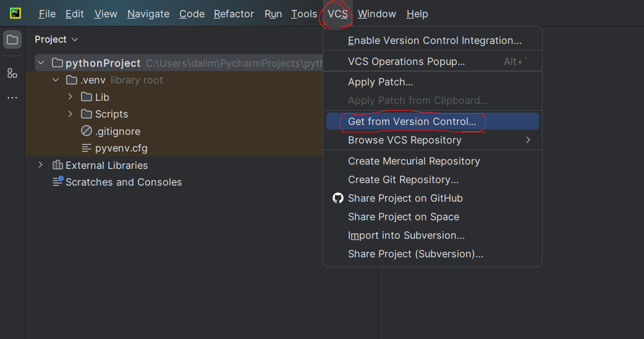The height and width of the screenshot is (339, 644).
Task: Click the .venv folder icon
Action: pyautogui.click(x=72, y=80)
